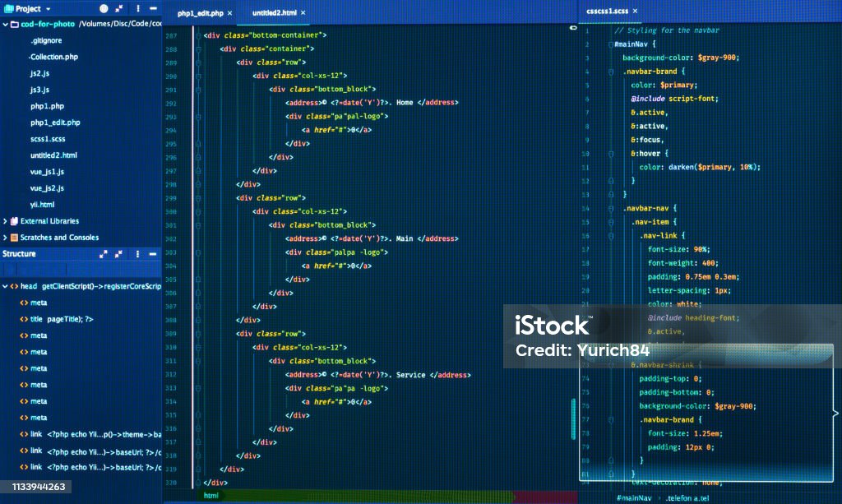Click text 'Service' in address line 312
842x504 pixels.
[x=411, y=375]
